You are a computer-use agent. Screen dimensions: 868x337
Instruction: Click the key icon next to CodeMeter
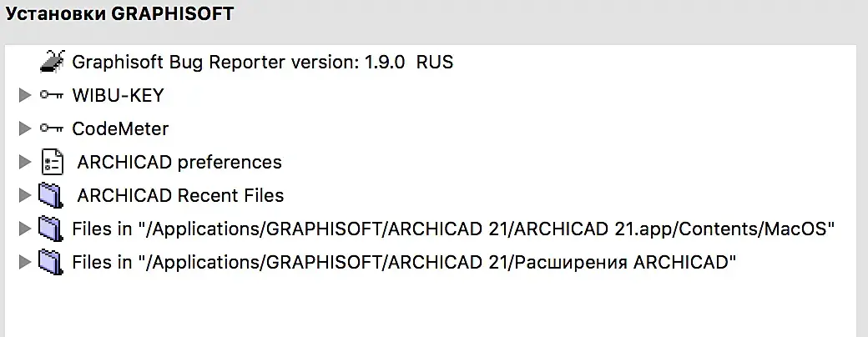(x=52, y=128)
